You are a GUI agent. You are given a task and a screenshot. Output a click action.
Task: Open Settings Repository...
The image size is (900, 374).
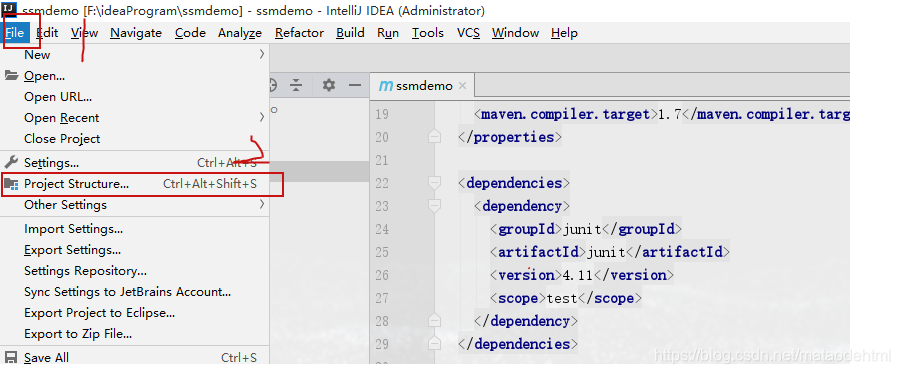click(x=135, y=271)
